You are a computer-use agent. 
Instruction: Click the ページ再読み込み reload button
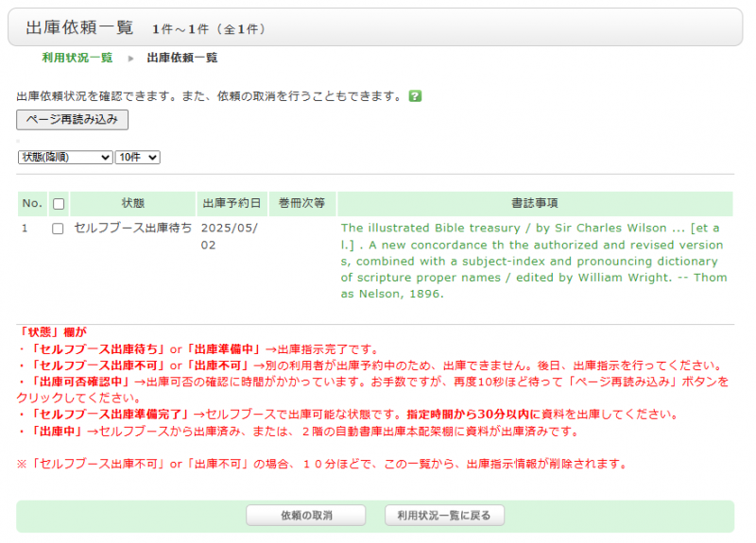(73, 120)
